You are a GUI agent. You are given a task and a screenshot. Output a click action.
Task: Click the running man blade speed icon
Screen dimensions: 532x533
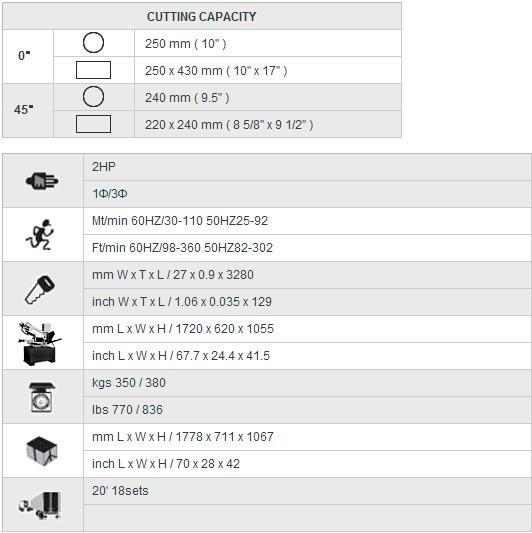pyautogui.click(x=40, y=235)
